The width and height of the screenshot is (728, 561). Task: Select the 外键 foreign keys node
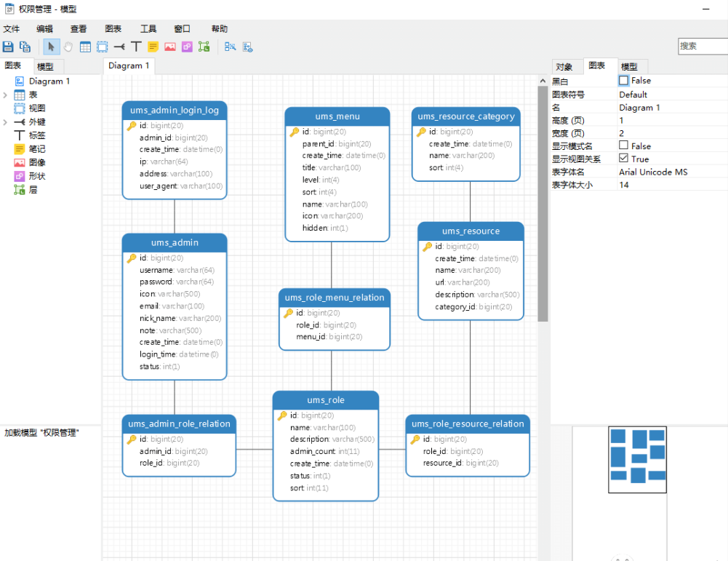tap(37, 122)
